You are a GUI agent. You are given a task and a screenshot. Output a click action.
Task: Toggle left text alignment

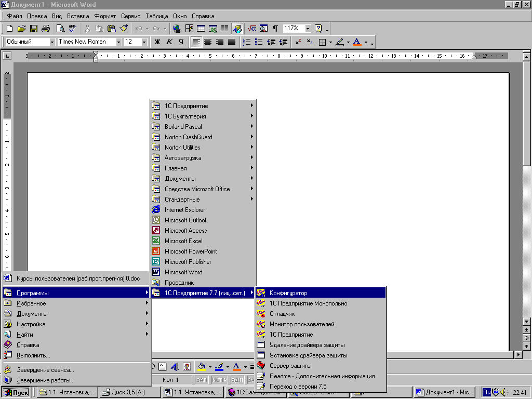tap(196, 42)
